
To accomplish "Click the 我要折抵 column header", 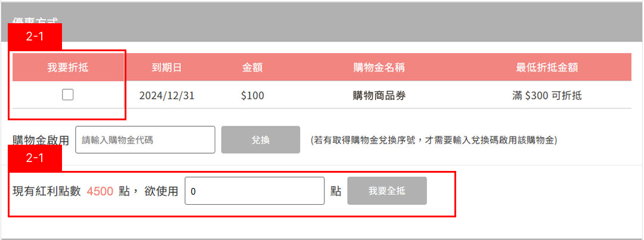I will point(68,67).
